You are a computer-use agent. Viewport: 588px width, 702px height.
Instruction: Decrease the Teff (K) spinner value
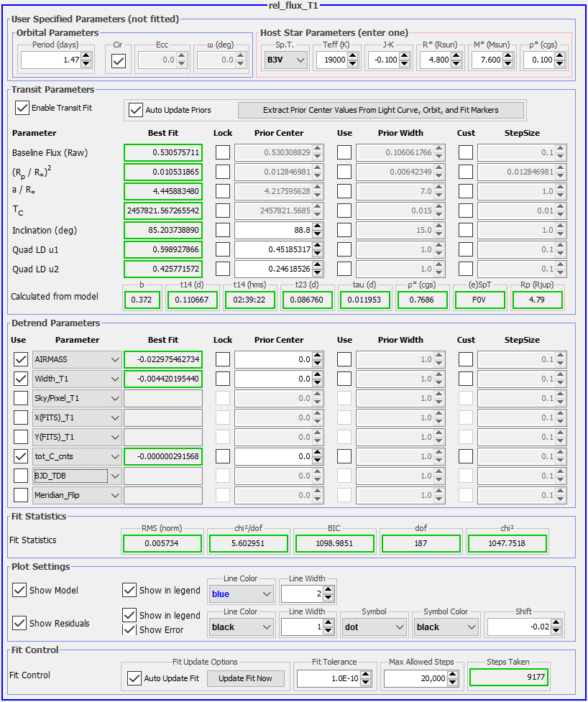coord(352,64)
